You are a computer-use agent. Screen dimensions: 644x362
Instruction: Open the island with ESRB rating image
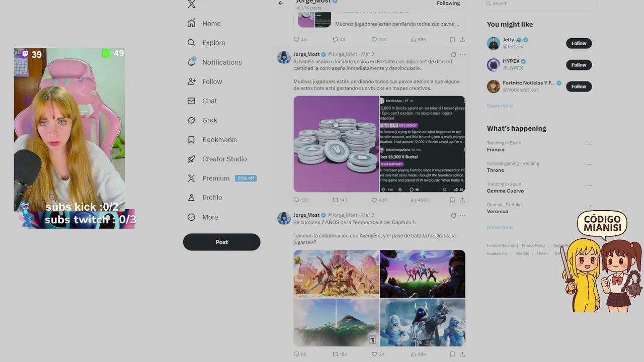point(336,323)
